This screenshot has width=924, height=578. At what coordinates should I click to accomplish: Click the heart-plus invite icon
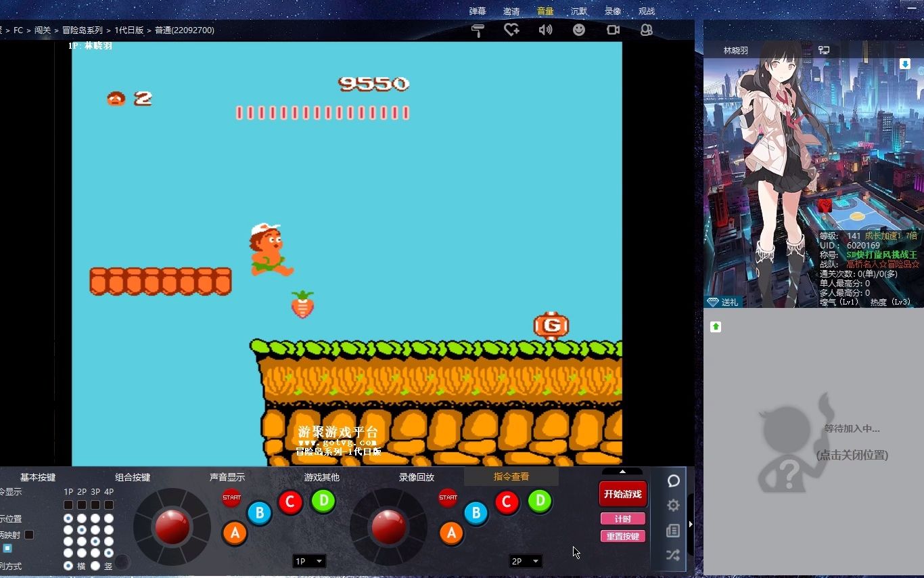pyautogui.click(x=511, y=30)
